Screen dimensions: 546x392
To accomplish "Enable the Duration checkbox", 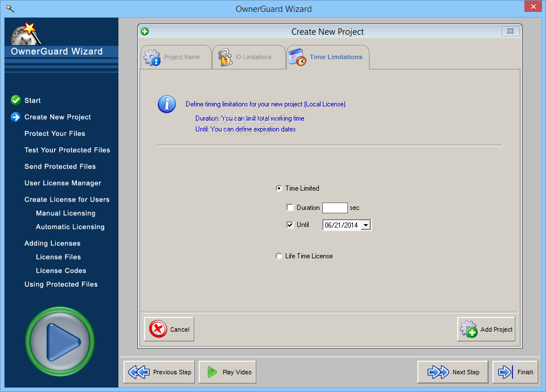I will point(290,208).
